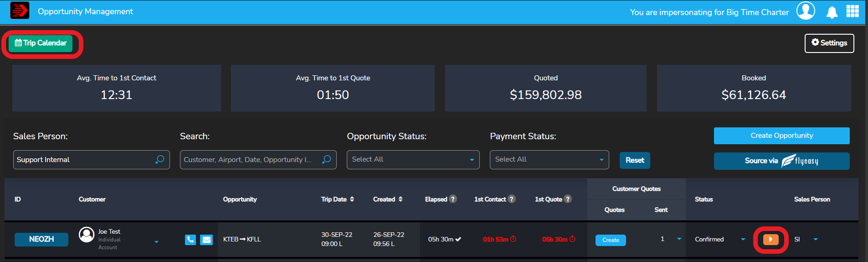Click the phone call icon for Joe Test

(190, 240)
